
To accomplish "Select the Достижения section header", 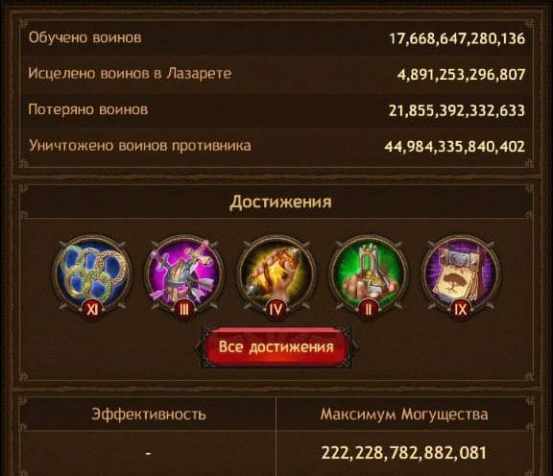I will click(x=281, y=202).
